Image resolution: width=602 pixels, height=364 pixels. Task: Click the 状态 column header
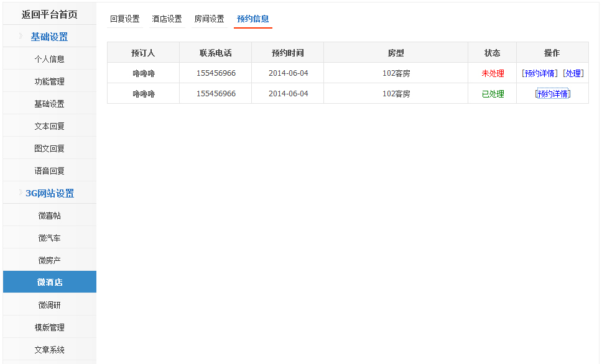click(x=492, y=53)
